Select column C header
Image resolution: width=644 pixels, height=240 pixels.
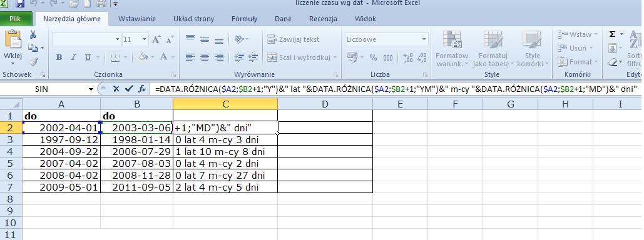pyautogui.click(x=225, y=104)
